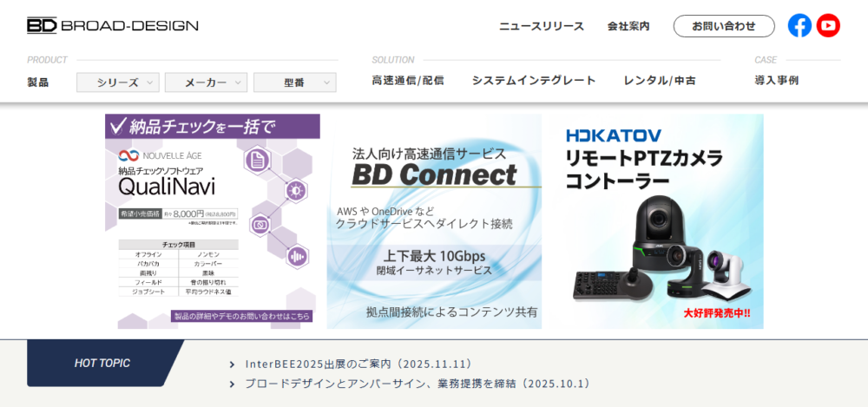Screen dimensions: 868x407
Task: Open the QualiNavi banner
Action: 213,221
